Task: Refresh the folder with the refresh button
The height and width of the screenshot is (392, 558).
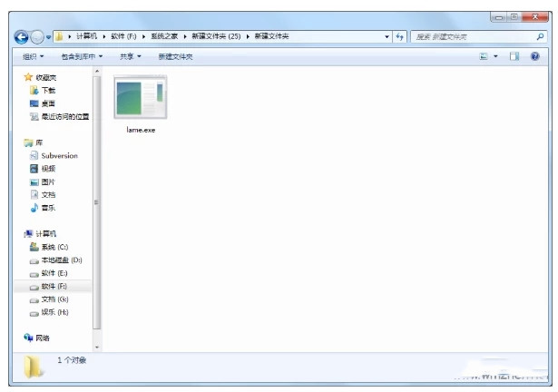Action: 399,36
